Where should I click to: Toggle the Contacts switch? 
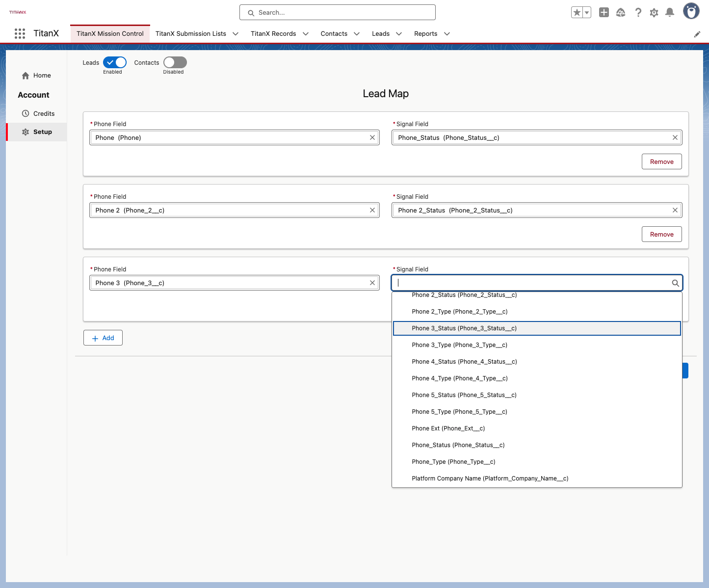click(175, 62)
